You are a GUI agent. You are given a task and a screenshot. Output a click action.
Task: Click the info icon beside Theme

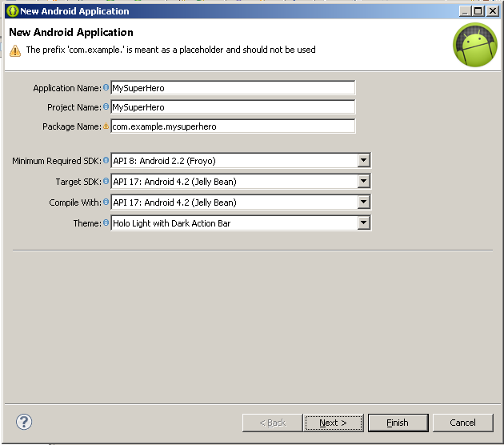click(x=106, y=222)
